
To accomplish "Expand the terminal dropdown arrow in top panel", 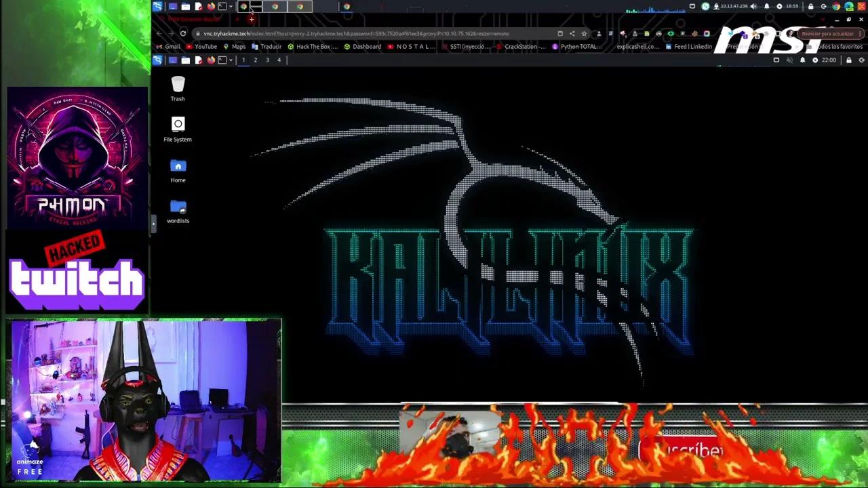I will click(231, 7).
